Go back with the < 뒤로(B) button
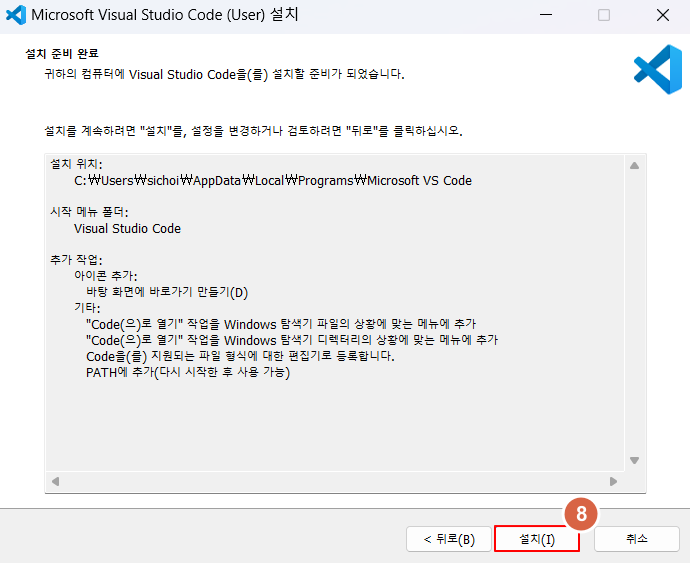690x563 pixels. [448, 539]
